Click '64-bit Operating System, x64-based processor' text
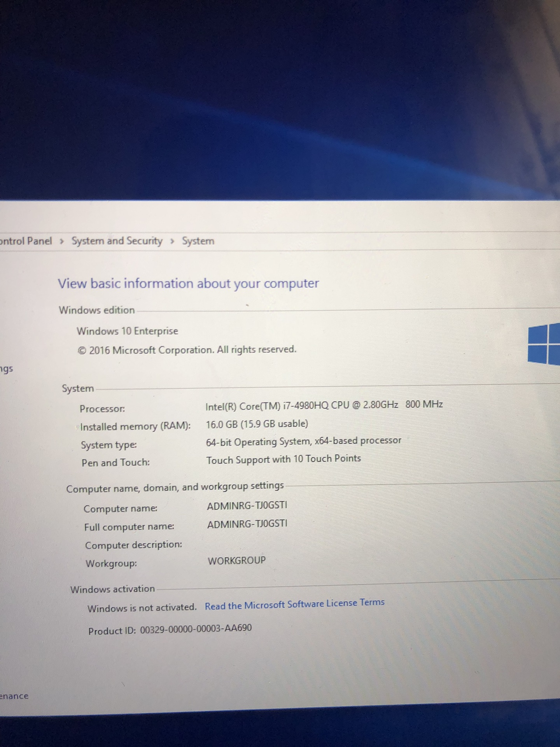 [304, 442]
